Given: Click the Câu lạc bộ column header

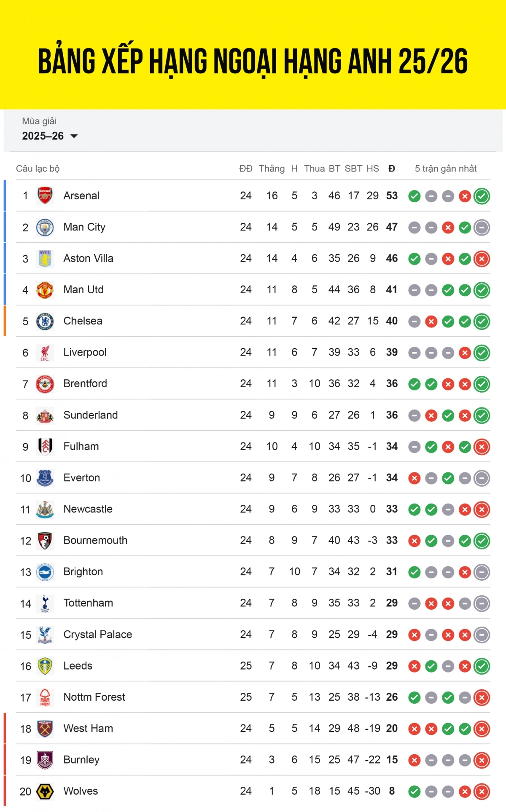Looking at the screenshot, I should (x=38, y=169).
